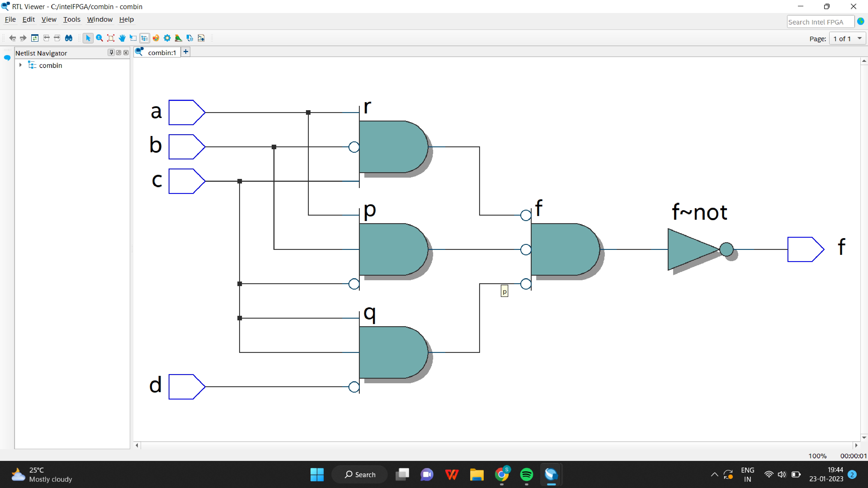
Task: Select output port f
Action: pos(806,250)
